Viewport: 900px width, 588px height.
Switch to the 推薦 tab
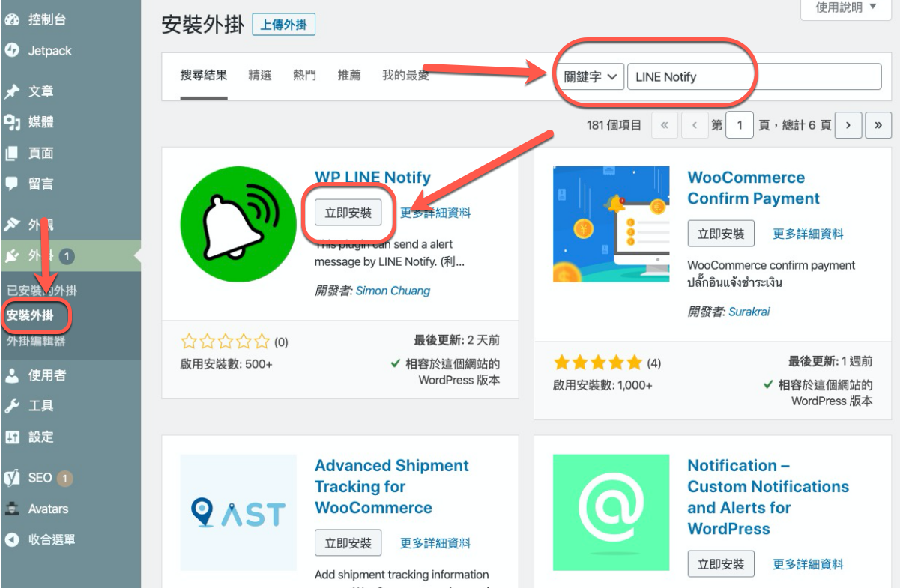(x=349, y=75)
